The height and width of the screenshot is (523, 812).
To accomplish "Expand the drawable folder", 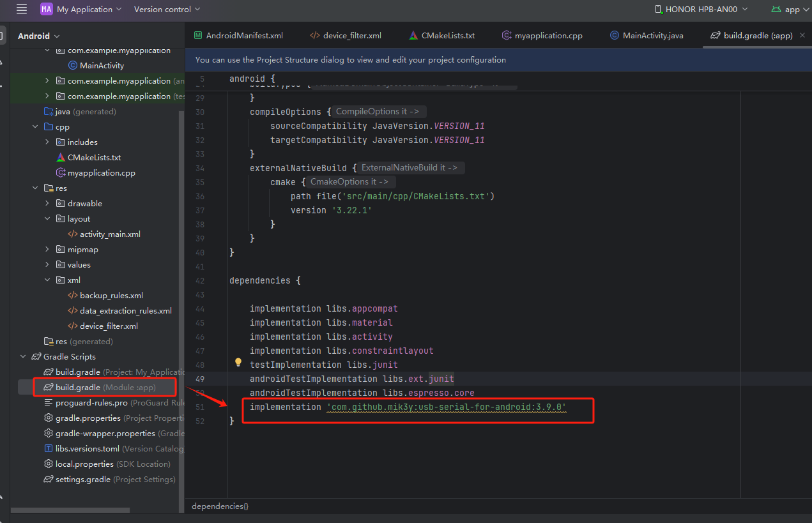I will (47, 203).
